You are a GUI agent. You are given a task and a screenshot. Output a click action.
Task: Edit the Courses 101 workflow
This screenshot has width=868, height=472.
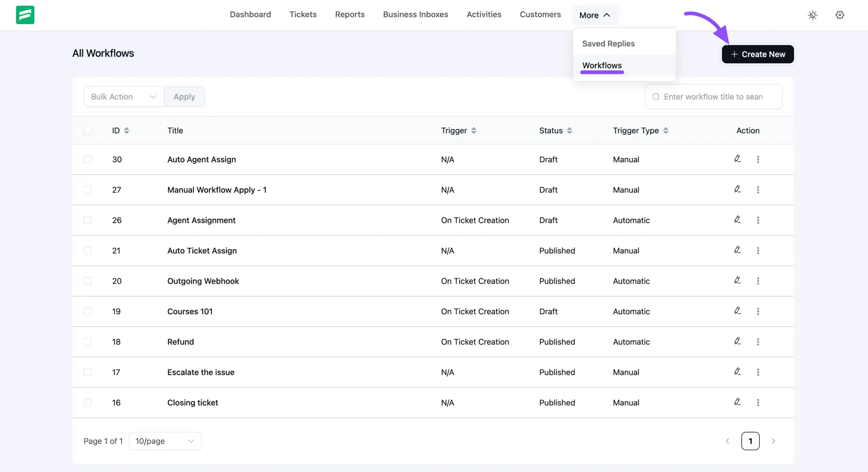point(737,311)
